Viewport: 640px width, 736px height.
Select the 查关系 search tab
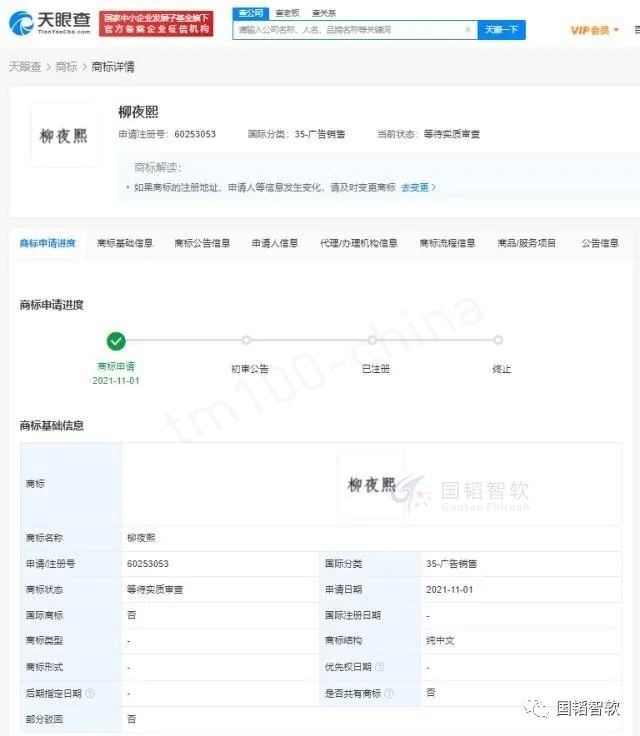pos(324,13)
